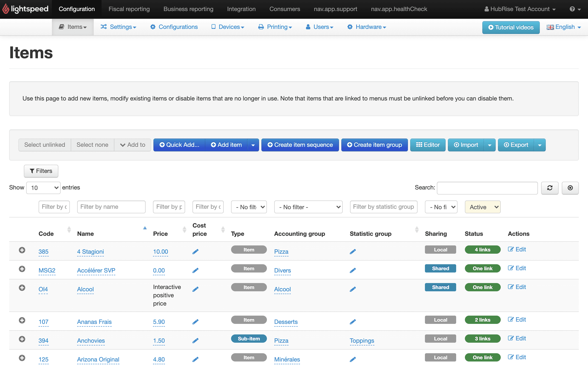Click the Create item sequence button
The width and height of the screenshot is (588, 367).
pyautogui.click(x=300, y=145)
